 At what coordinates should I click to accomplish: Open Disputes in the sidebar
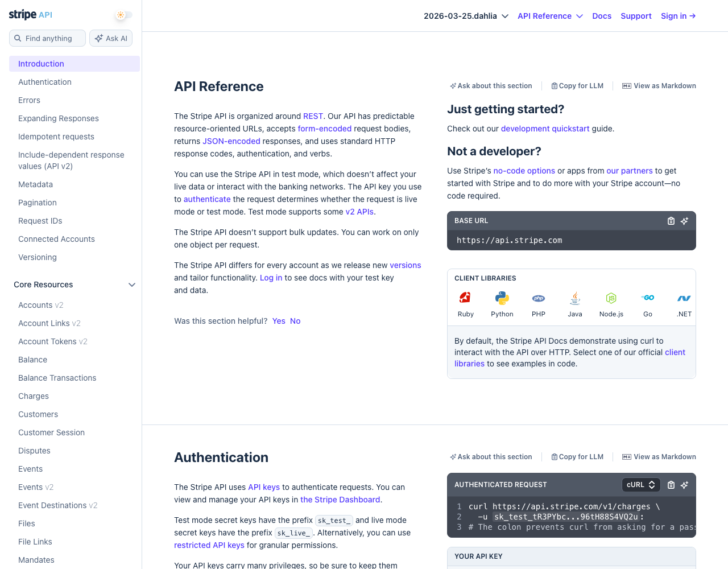tap(34, 451)
